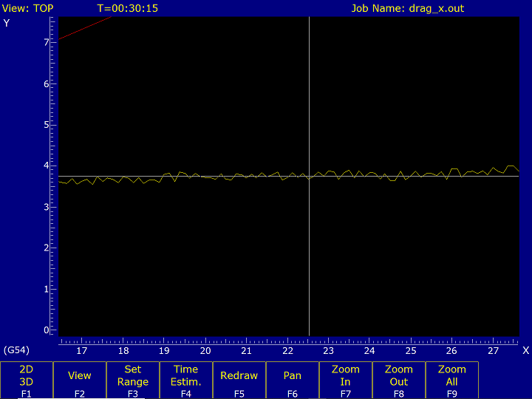
Task: Redraw the plot using the F5 button
Action: tap(239, 381)
